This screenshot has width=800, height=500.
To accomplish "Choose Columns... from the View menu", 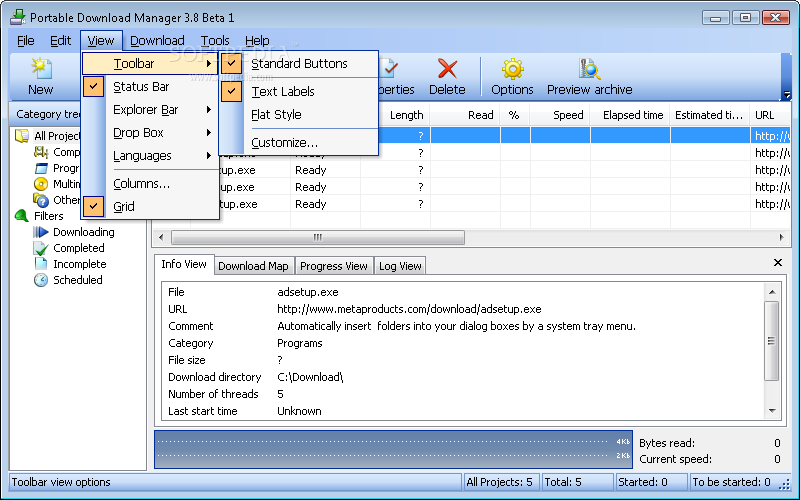I will [141, 184].
